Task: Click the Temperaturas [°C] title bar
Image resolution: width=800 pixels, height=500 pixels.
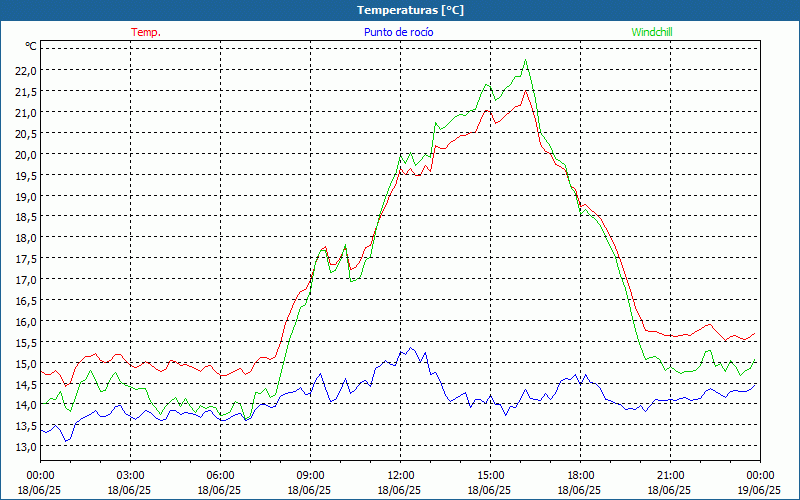Action: pyautogui.click(x=400, y=10)
